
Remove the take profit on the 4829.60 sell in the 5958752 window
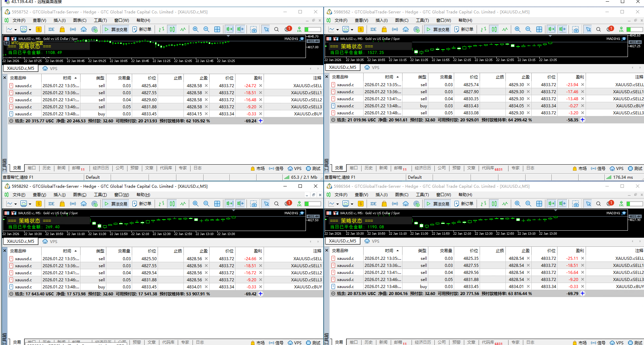click(206, 100)
